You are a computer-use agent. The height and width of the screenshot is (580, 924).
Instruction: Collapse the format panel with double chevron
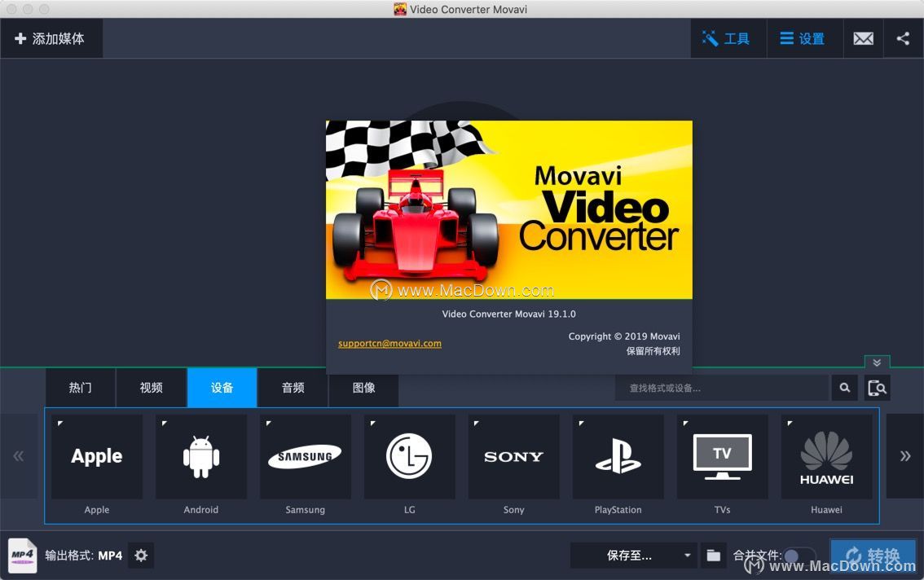(x=877, y=362)
